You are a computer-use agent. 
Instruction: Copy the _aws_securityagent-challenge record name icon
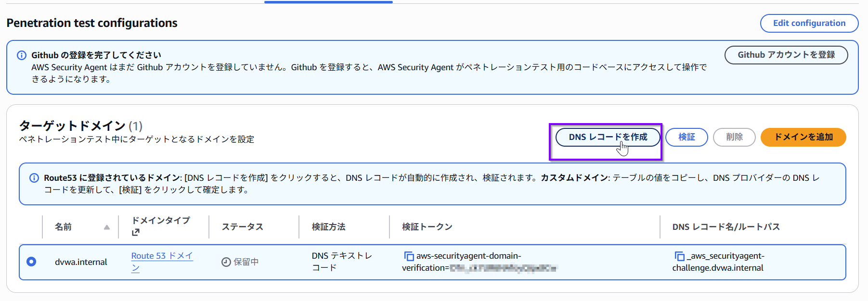pyautogui.click(x=679, y=256)
